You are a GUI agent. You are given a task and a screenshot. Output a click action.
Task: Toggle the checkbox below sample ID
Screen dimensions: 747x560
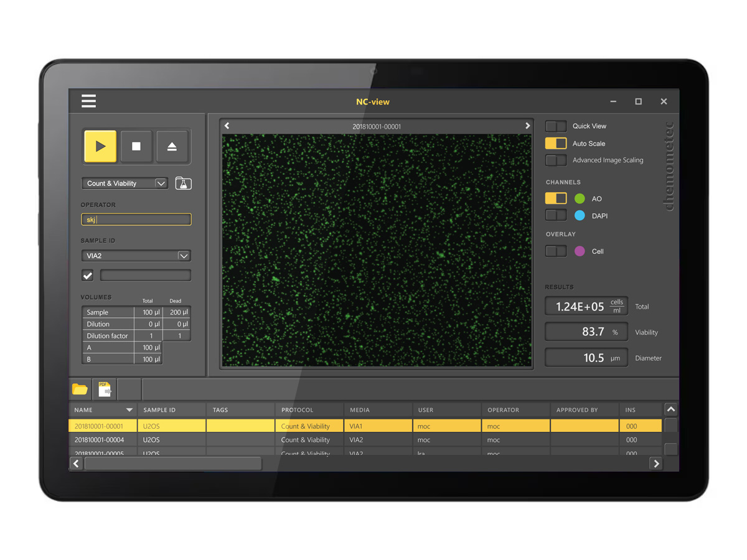tap(88, 275)
